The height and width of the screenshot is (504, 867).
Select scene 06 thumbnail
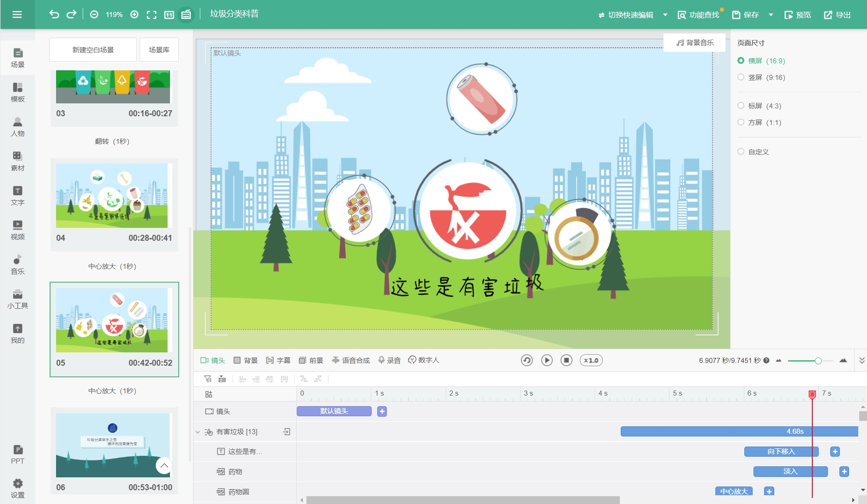113,445
